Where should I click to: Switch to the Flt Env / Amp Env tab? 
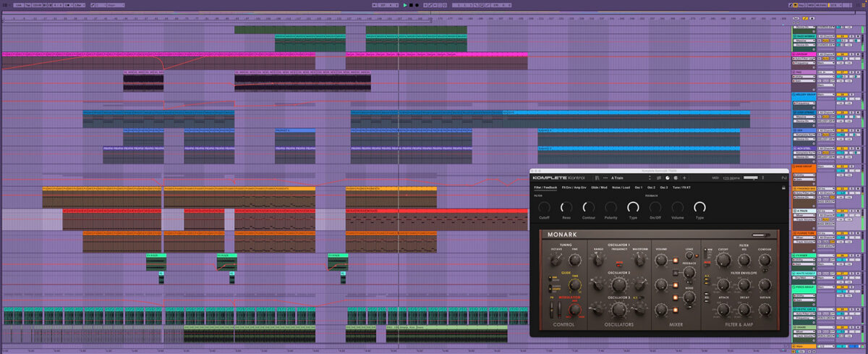pyautogui.click(x=574, y=187)
